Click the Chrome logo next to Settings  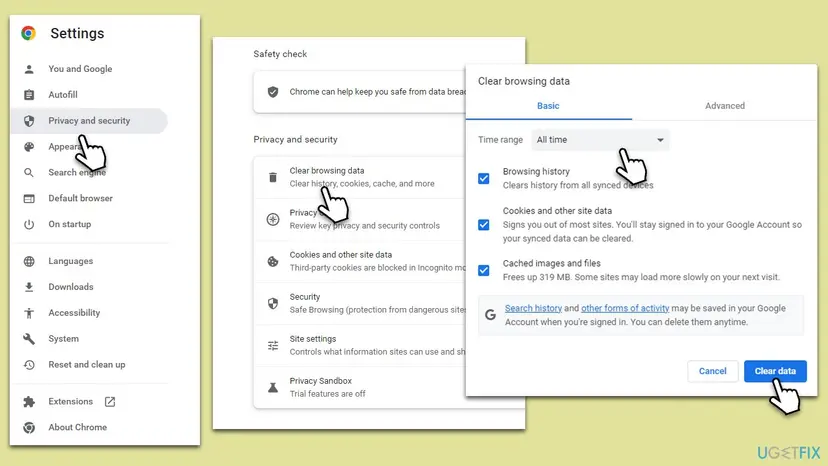tap(29, 33)
